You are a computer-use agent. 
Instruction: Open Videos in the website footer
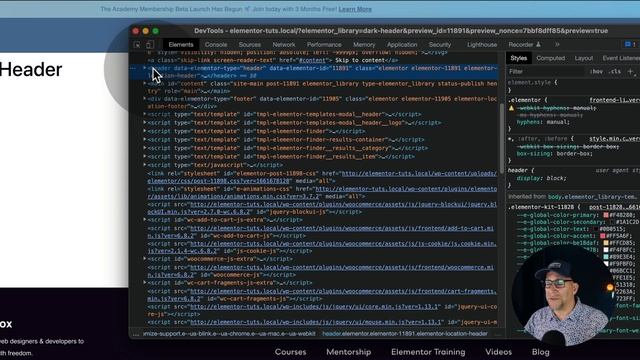tap(498, 352)
